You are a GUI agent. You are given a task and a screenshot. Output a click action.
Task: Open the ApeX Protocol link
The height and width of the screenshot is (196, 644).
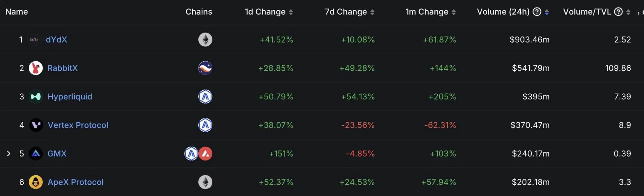[76, 182]
